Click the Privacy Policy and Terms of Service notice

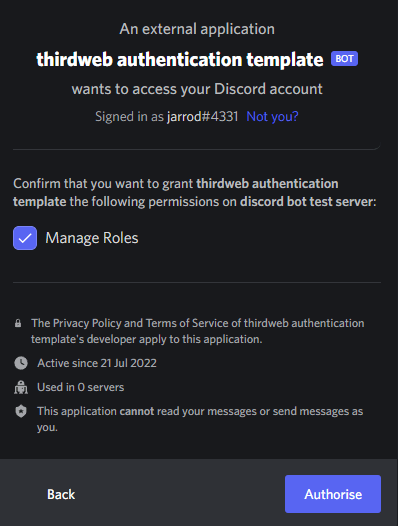[x=198, y=331]
